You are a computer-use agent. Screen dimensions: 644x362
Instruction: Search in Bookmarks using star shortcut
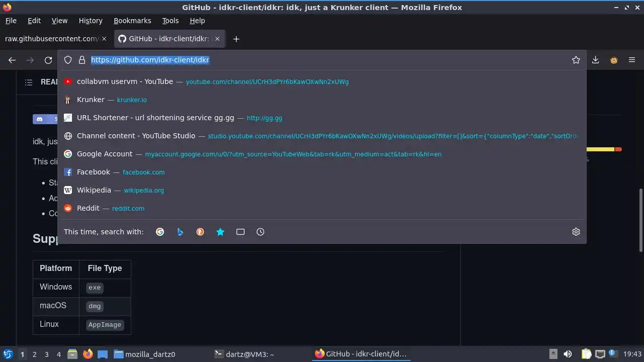click(x=220, y=232)
